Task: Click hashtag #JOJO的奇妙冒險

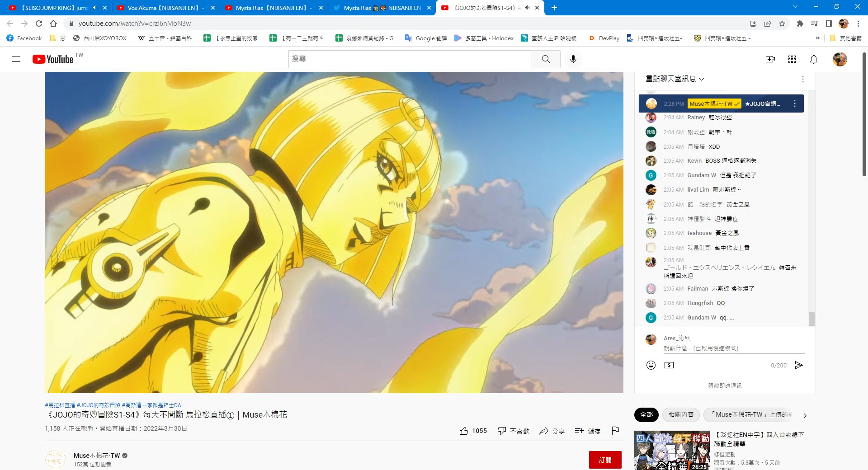Action: click(x=99, y=405)
